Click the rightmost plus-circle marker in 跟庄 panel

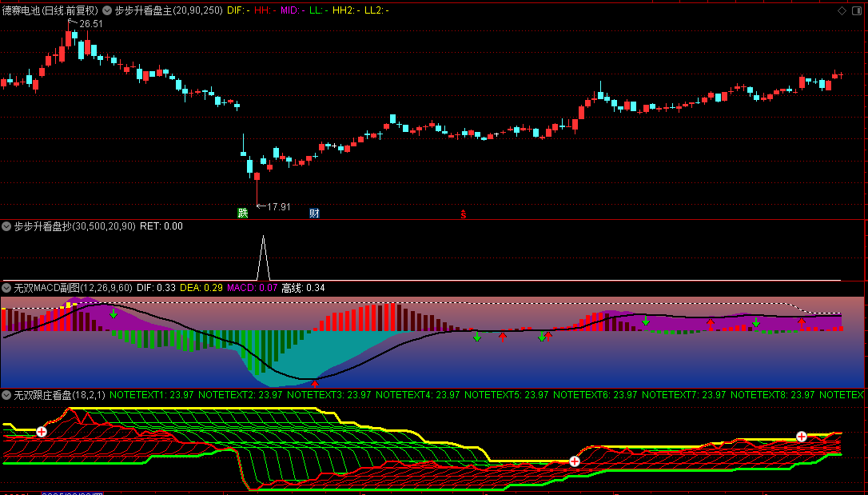[x=801, y=436]
